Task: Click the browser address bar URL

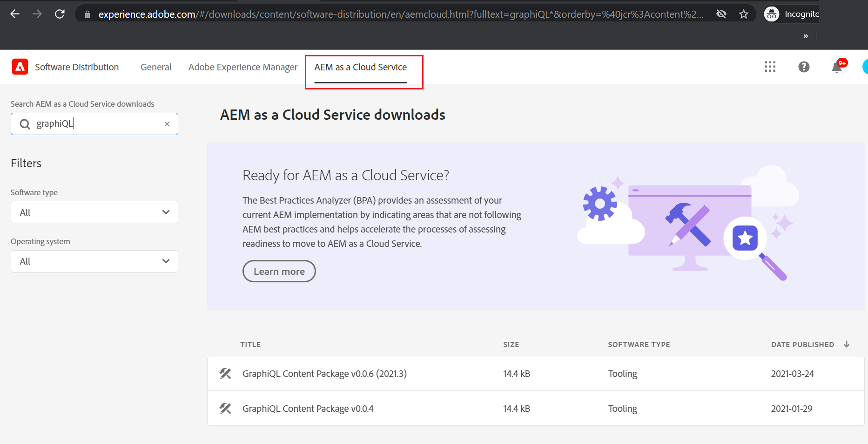Action: coord(400,14)
